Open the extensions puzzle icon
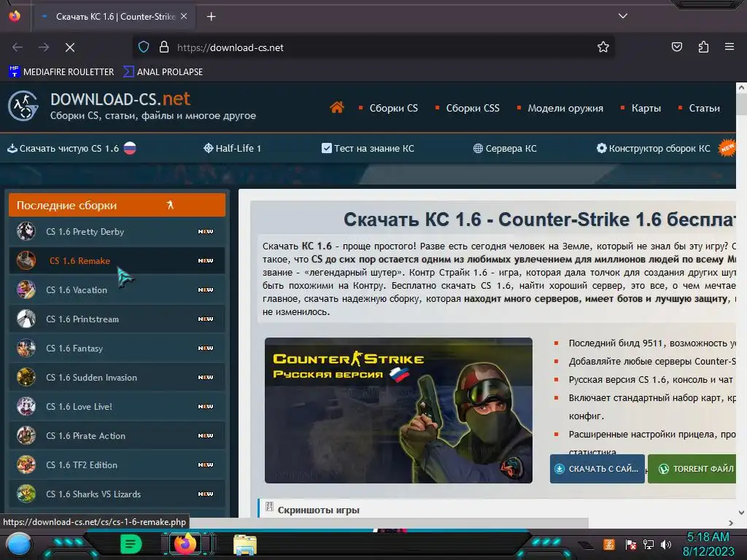 pyautogui.click(x=703, y=47)
